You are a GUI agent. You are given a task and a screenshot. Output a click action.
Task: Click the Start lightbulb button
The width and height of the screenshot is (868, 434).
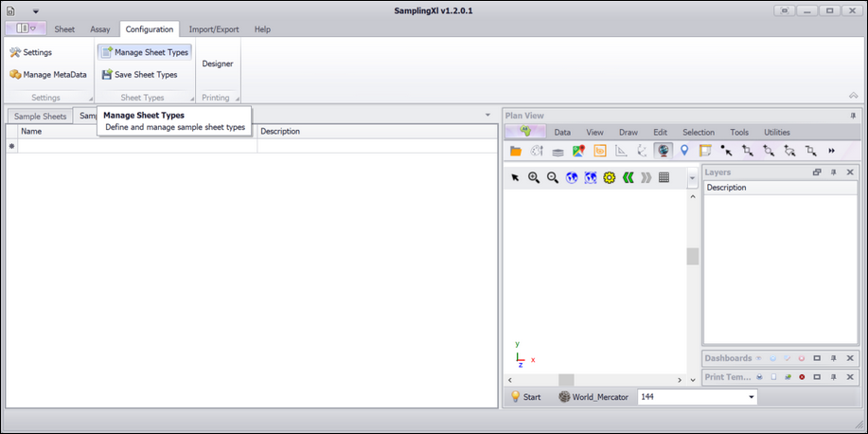pyautogui.click(x=525, y=397)
